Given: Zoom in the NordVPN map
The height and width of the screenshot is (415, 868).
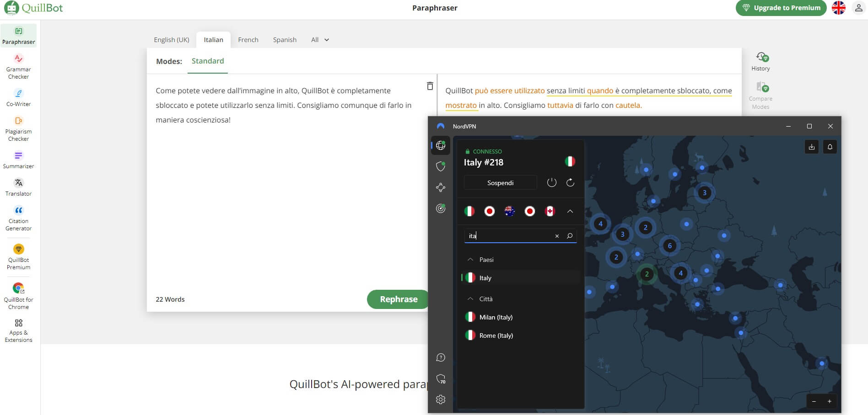Looking at the screenshot, I should coord(829,401).
